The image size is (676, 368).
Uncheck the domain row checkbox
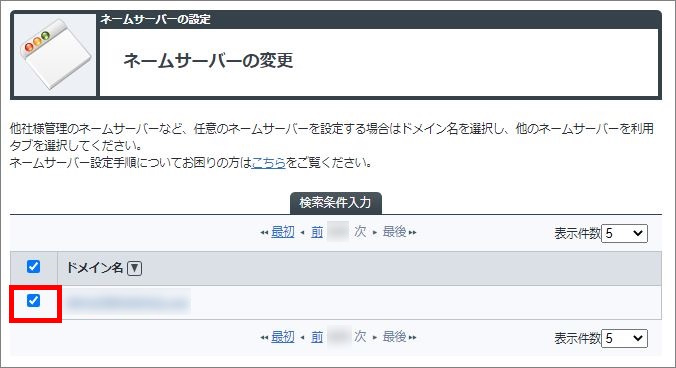(x=33, y=300)
